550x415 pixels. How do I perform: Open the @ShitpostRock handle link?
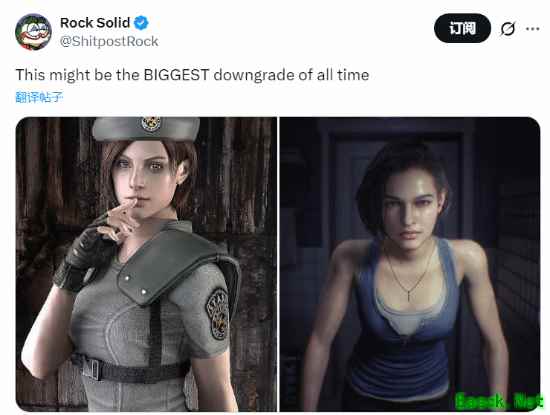tap(109, 41)
